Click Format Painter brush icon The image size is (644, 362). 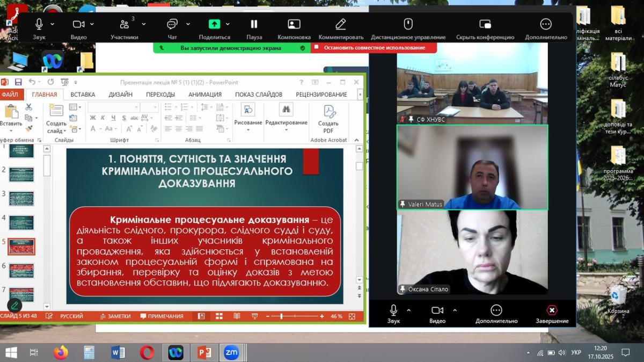coord(28,129)
